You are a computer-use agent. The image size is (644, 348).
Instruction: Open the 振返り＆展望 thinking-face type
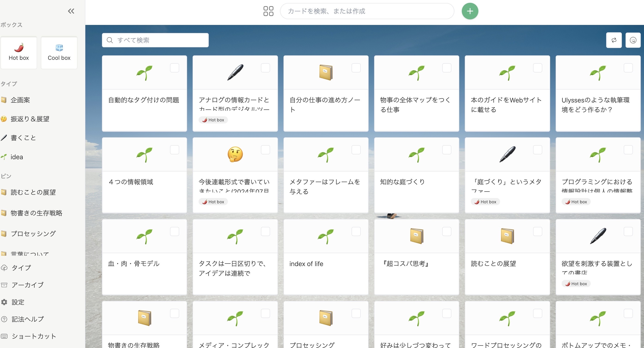click(x=30, y=119)
